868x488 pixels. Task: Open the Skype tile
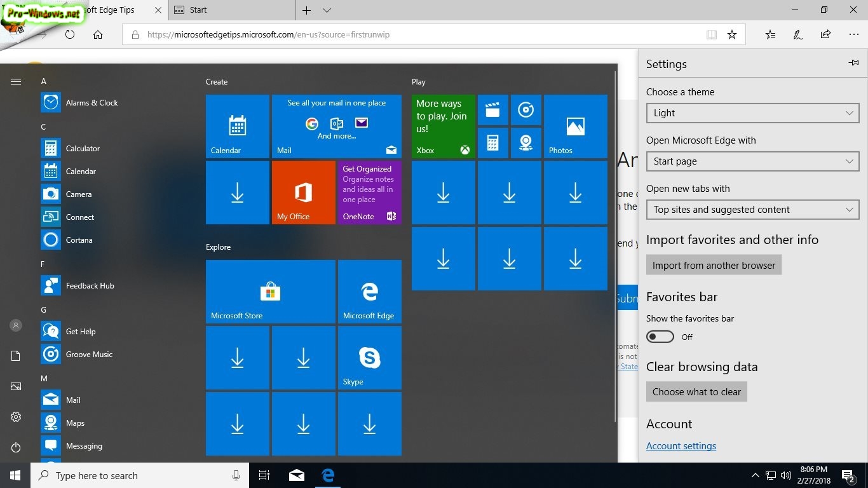click(369, 357)
